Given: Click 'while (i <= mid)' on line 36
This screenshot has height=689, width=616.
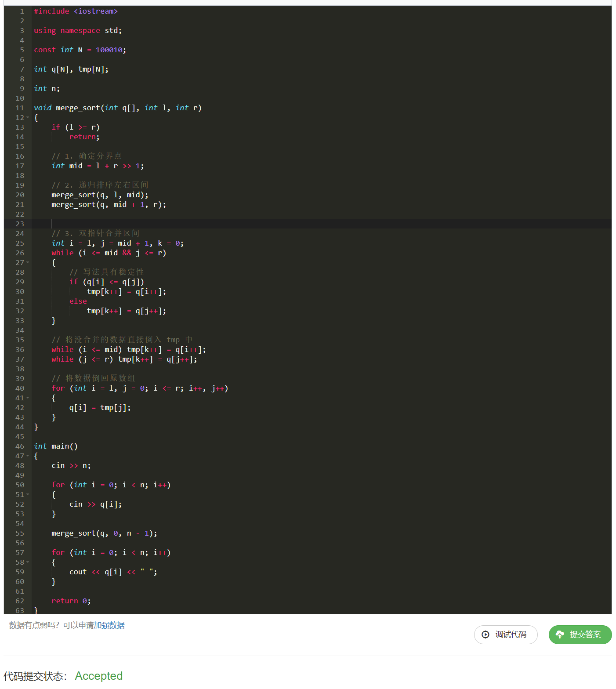Looking at the screenshot, I should pyautogui.click(x=87, y=349).
